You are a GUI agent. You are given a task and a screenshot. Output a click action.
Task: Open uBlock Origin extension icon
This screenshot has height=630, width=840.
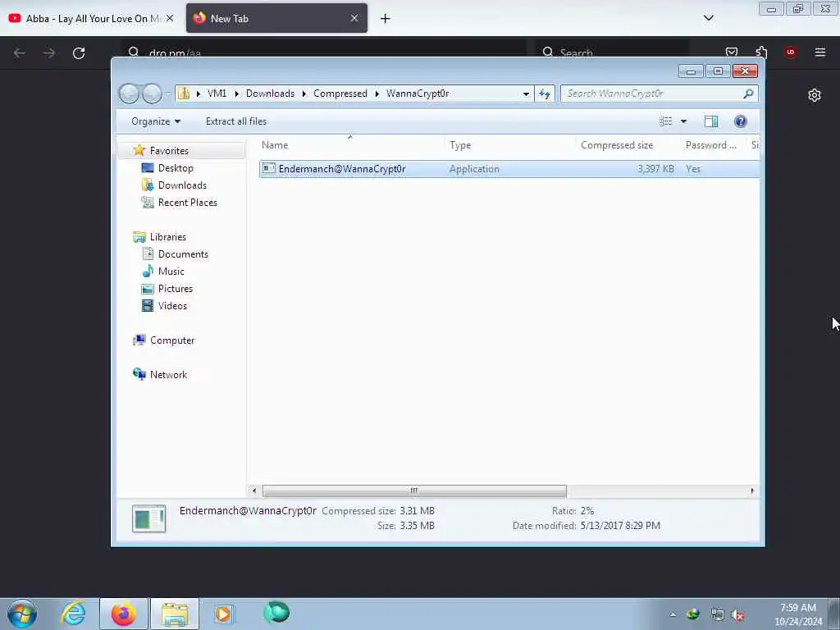click(x=790, y=52)
